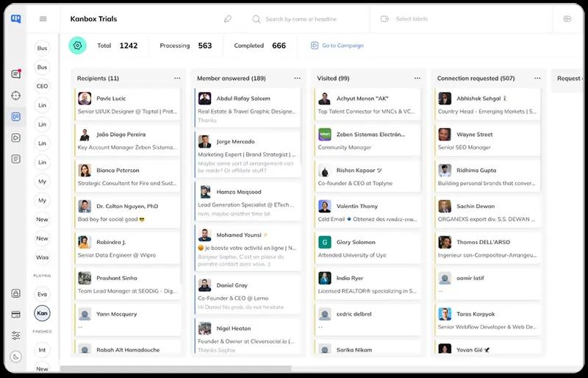This screenshot has width=588, height=378.
Task: Open Member answered column three-dot menu
Action: pos(297,78)
